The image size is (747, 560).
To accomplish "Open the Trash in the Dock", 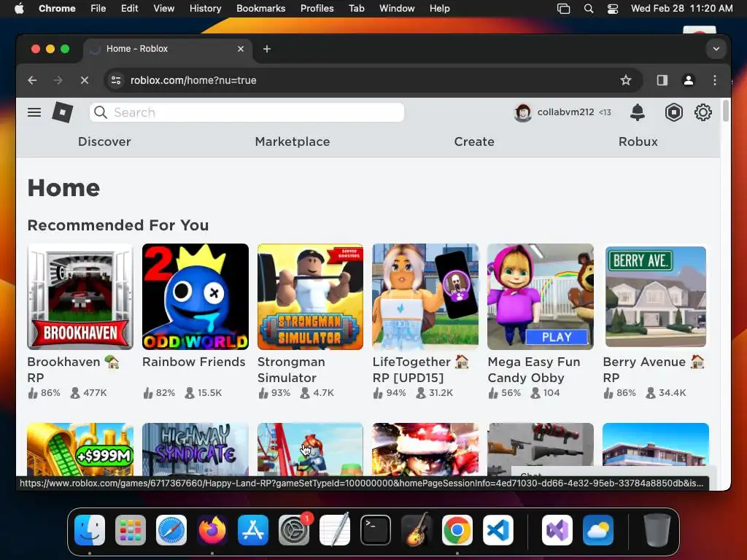I will click(657, 530).
